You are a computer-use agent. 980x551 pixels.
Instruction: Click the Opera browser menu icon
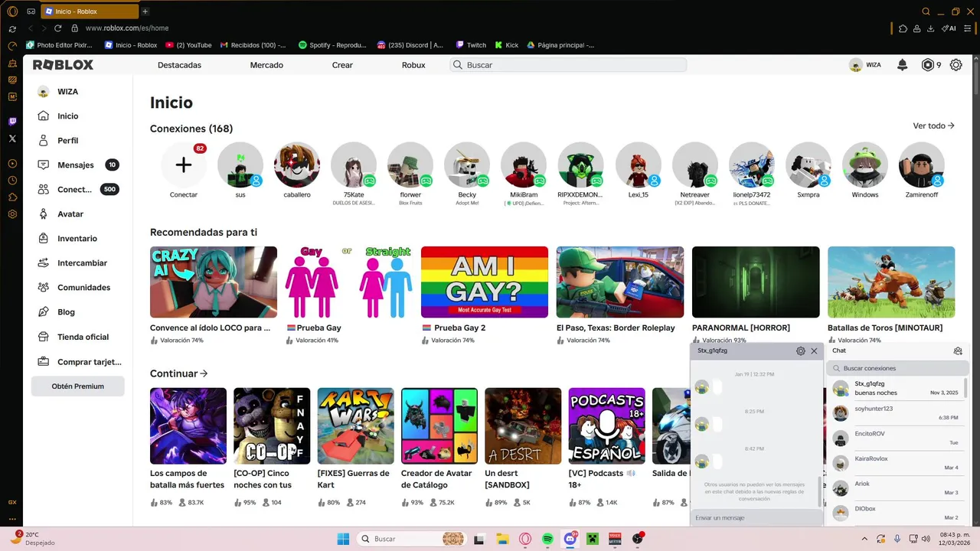coord(12,11)
